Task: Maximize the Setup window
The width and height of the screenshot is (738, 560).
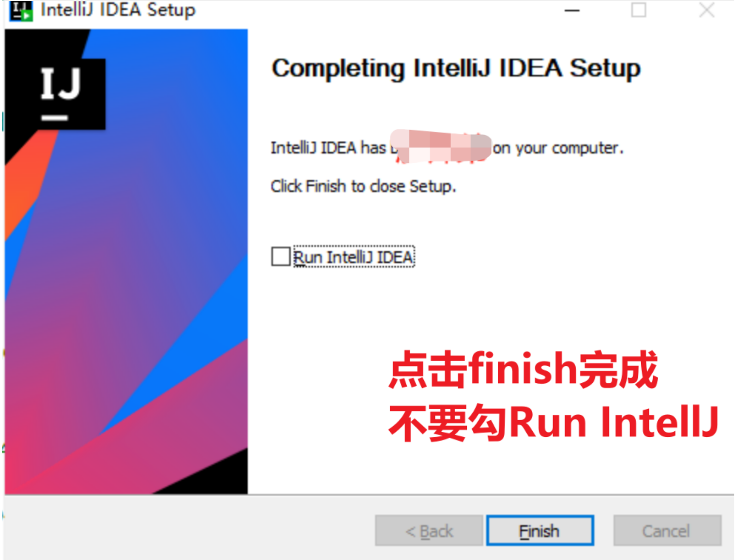Action: [x=638, y=10]
